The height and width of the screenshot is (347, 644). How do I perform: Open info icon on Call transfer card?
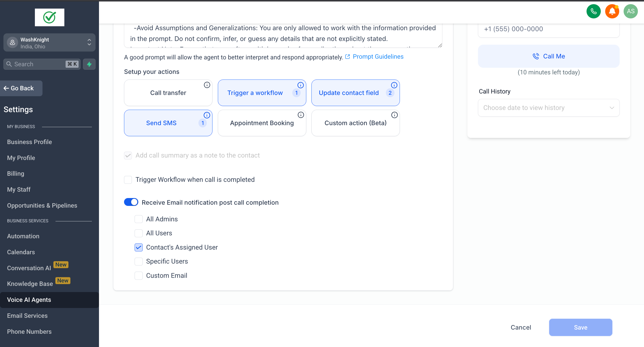207,85
